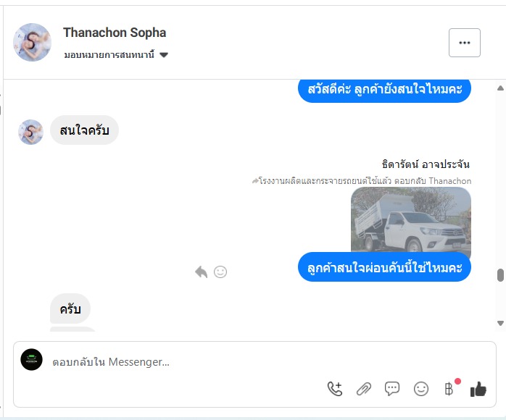Click the baht payment icon
The image size is (506, 420).
pyautogui.click(x=449, y=389)
